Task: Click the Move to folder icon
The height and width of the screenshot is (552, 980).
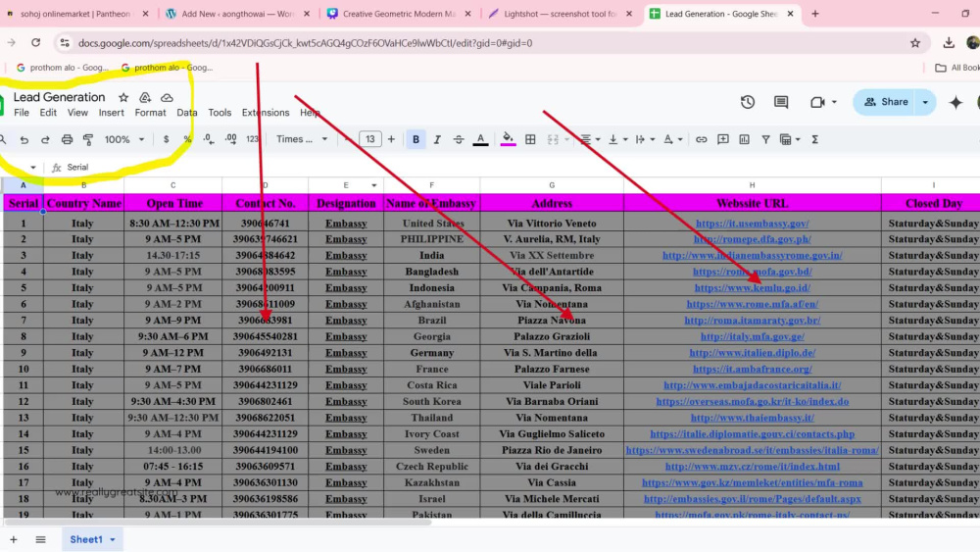Action: (x=145, y=97)
